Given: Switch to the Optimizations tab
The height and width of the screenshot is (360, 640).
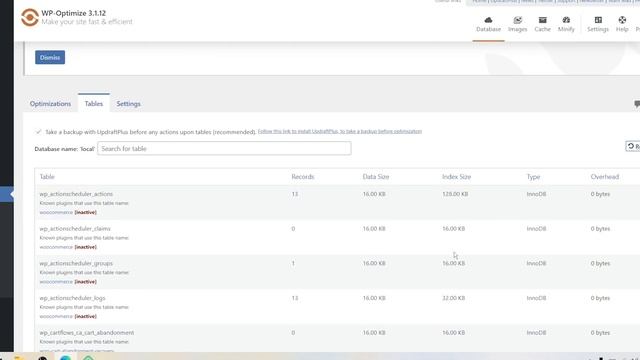Looking at the screenshot, I should [50, 104].
